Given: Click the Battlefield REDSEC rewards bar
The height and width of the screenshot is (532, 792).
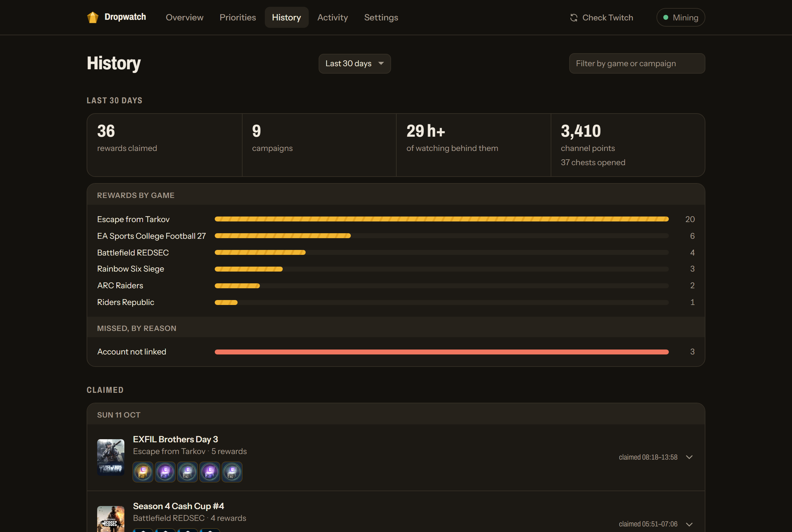Looking at the screenshot, I should coord(260,252).
